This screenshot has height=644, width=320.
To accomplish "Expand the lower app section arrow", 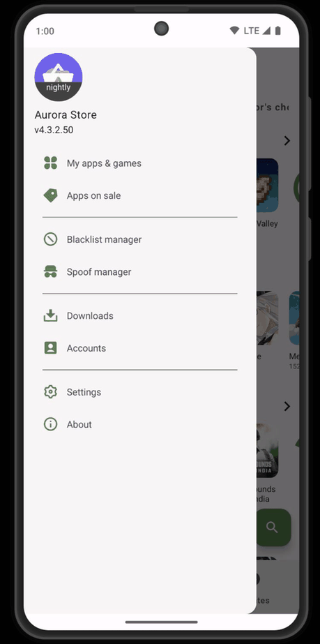I will point(287,407).
